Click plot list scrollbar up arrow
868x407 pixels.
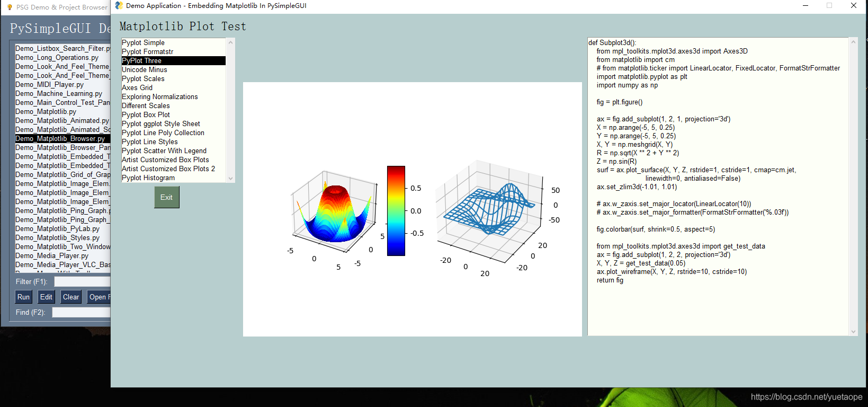point(230,42)
